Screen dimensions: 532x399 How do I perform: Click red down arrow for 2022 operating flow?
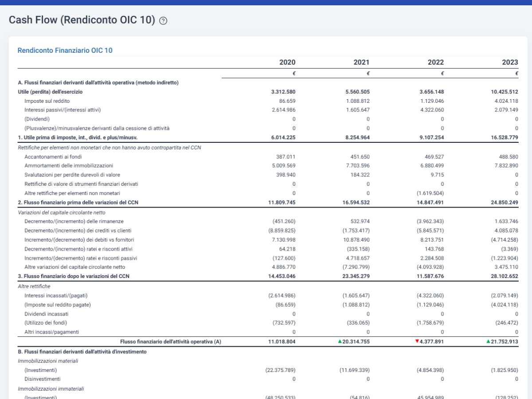(417, 341)
